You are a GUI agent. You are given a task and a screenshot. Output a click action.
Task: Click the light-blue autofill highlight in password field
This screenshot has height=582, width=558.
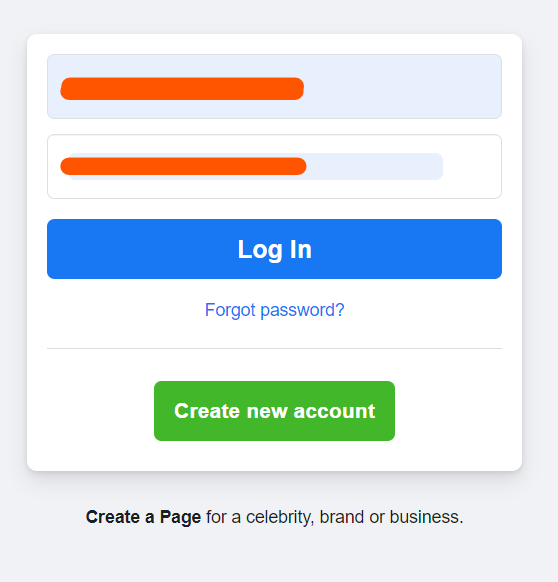coord(375,167)
